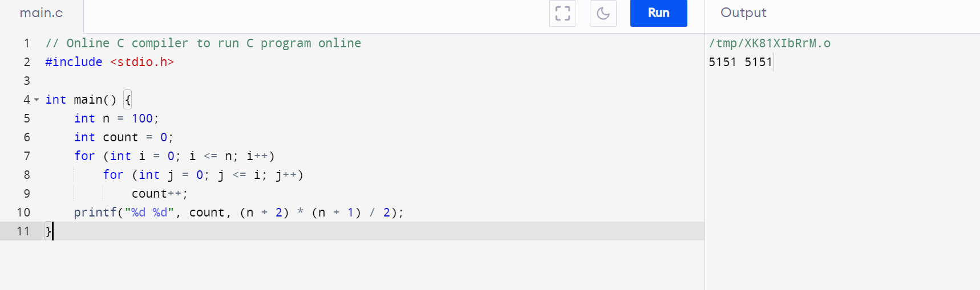Collapse the main function fold arrow
This screenshot has height=290, width=980.
(x=37, y=100)
